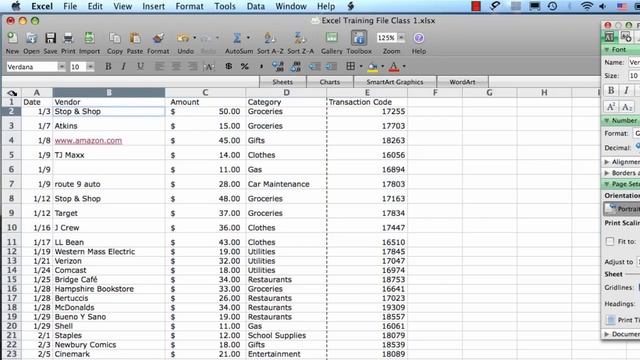The height and width of the screenshot is (360, 640).
Task: Click the align center icon
Action: (176, 66)
